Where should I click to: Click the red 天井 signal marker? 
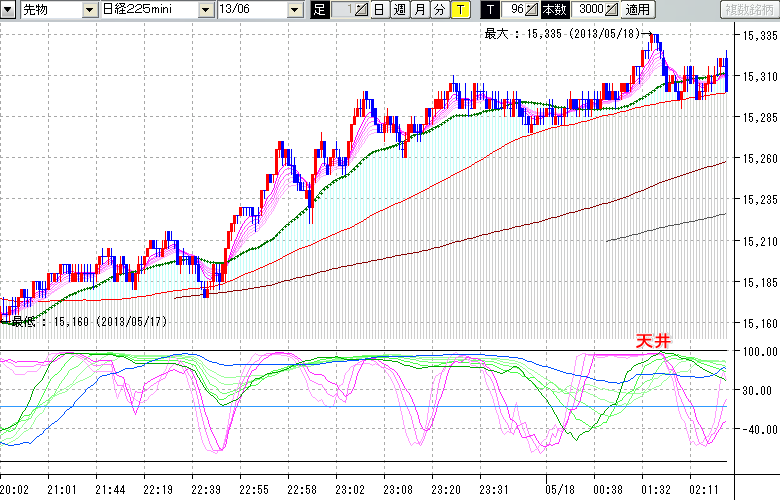652,340
